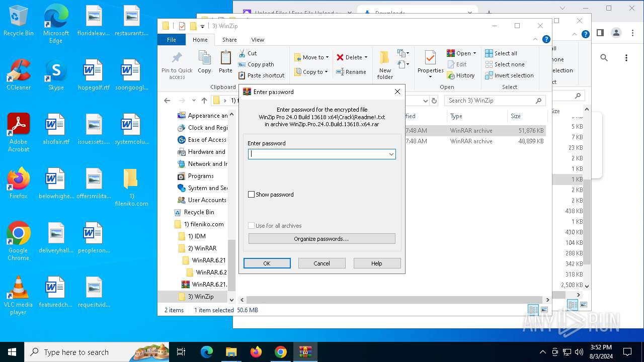Click Organize passwords button
The height and width of the screenshot is (362, 644).
321,239
